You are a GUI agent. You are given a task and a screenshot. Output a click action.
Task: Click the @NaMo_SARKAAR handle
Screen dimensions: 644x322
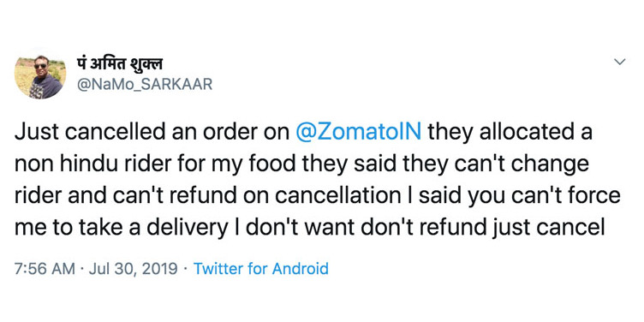click(145, 84)
